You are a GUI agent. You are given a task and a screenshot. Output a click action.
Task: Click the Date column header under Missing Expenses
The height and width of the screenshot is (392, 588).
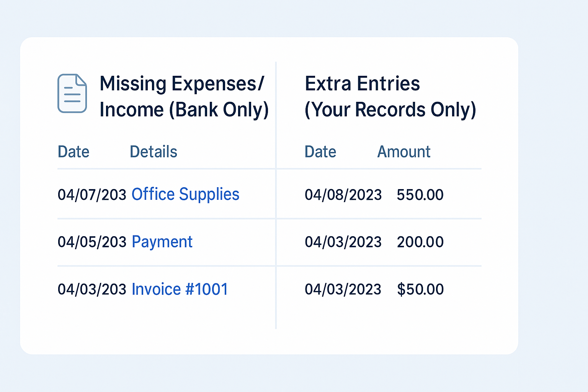coord(73,152)
